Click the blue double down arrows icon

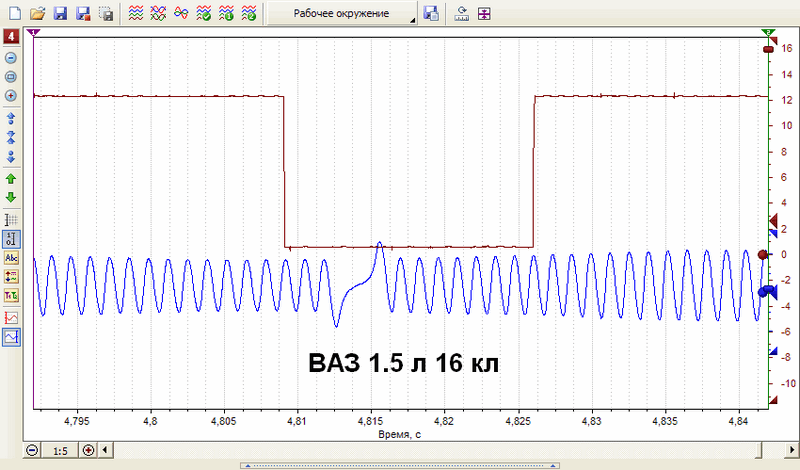click(11, 156)
